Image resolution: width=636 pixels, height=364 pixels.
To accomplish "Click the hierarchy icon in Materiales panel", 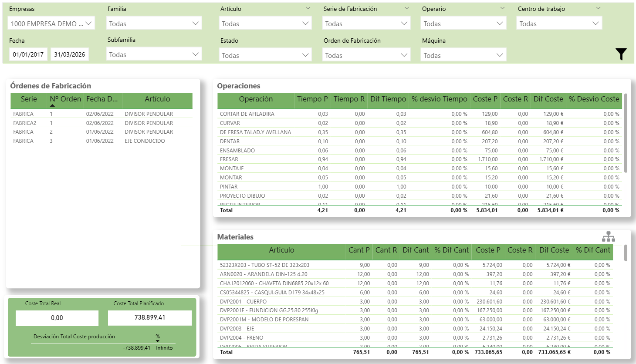I will coord(608,237).
